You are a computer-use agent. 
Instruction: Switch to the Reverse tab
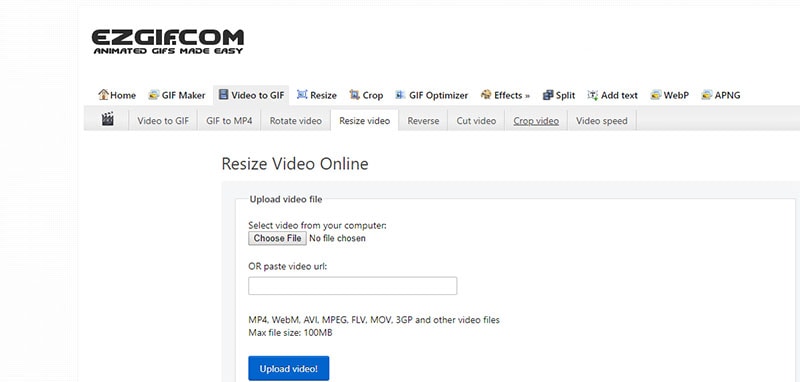423,121
